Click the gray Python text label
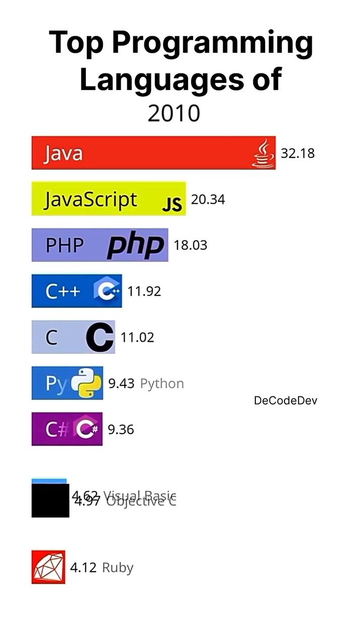Viewport: 362px width, 644px height. 162,384
